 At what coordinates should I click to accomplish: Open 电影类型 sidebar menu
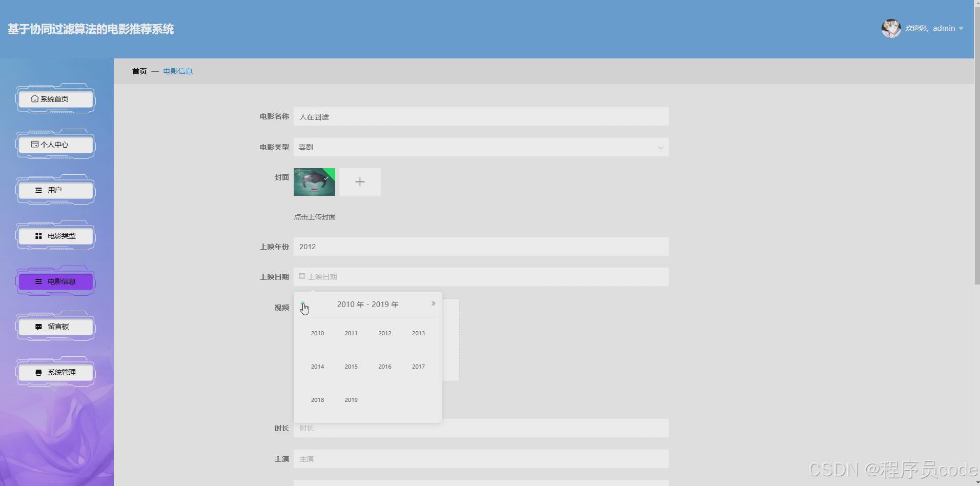coord(56,236)
